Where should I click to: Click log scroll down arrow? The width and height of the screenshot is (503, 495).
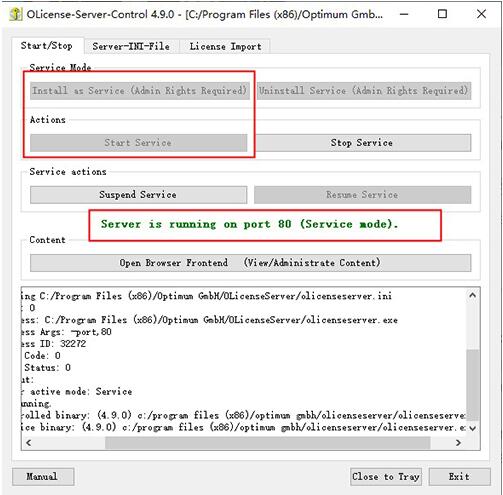pos(472,429)
